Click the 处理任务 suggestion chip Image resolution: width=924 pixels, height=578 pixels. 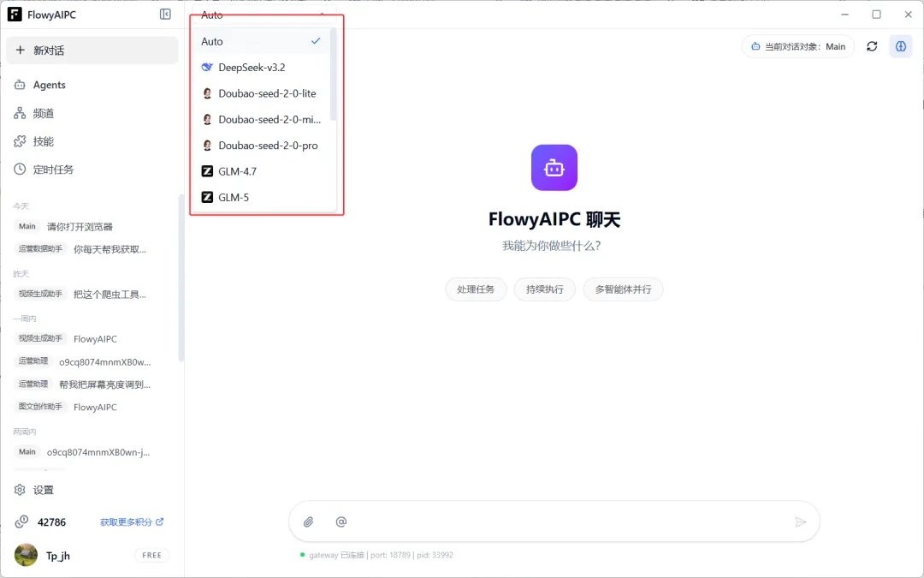point(476,289)
